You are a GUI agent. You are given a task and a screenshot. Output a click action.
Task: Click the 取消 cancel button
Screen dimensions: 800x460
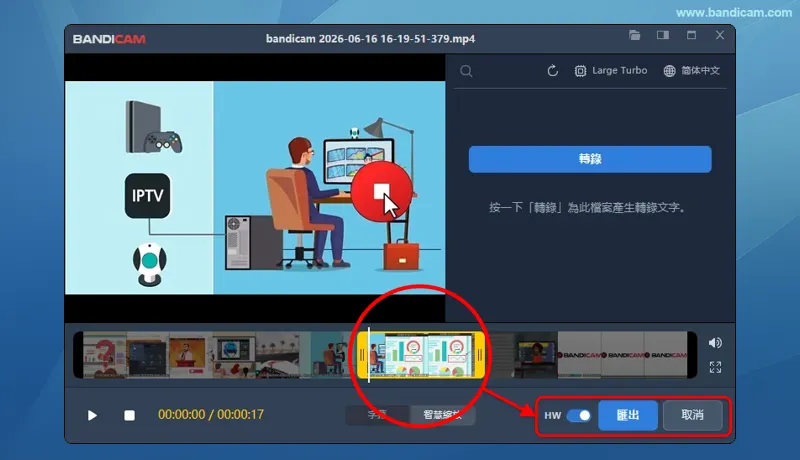(692, 415)
